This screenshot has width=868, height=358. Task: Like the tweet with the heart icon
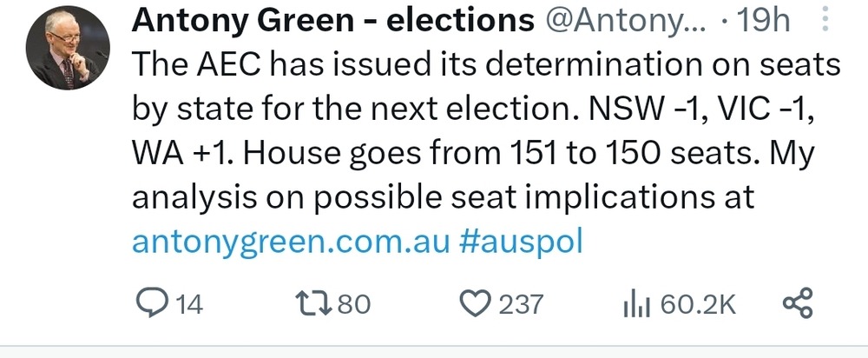tap(474, 304)
